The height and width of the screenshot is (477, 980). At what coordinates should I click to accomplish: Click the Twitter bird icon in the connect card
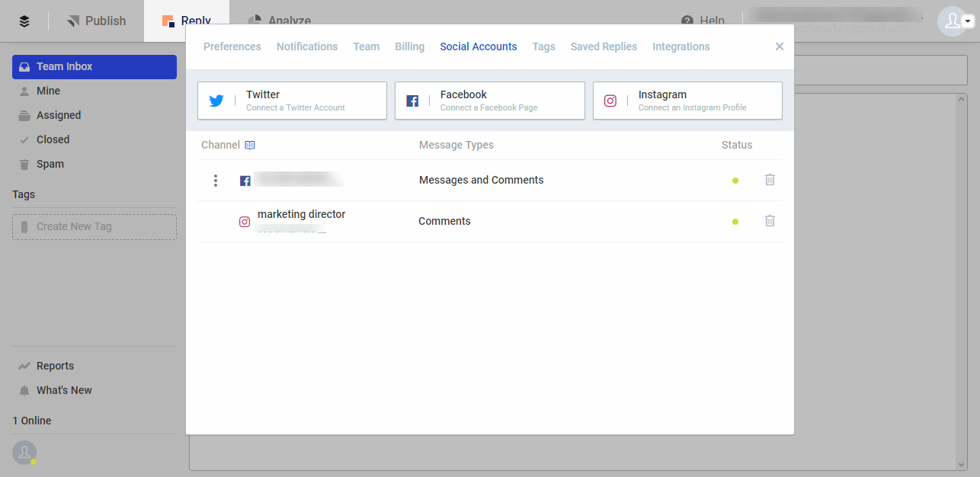click(x=216, y=100)
